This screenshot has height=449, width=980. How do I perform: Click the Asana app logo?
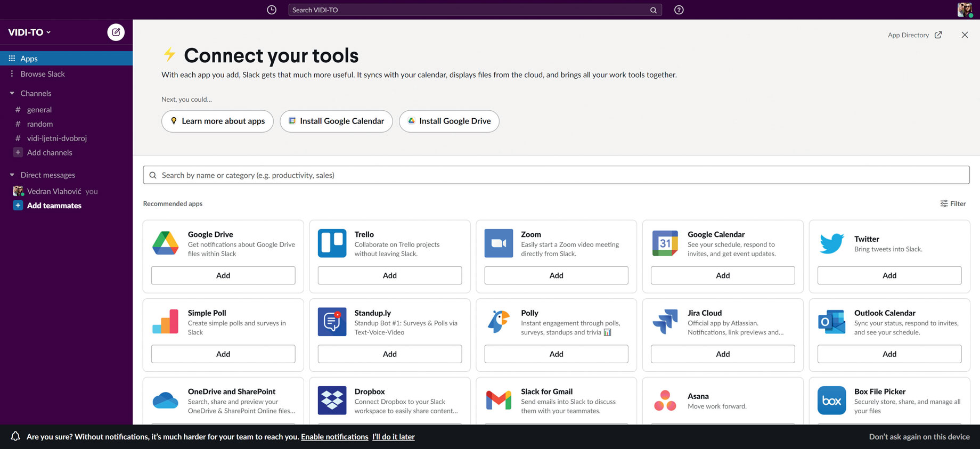665,401
